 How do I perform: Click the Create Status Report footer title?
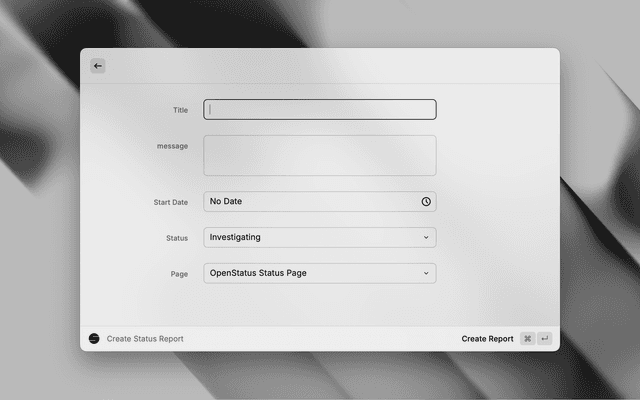pos(145,339)
